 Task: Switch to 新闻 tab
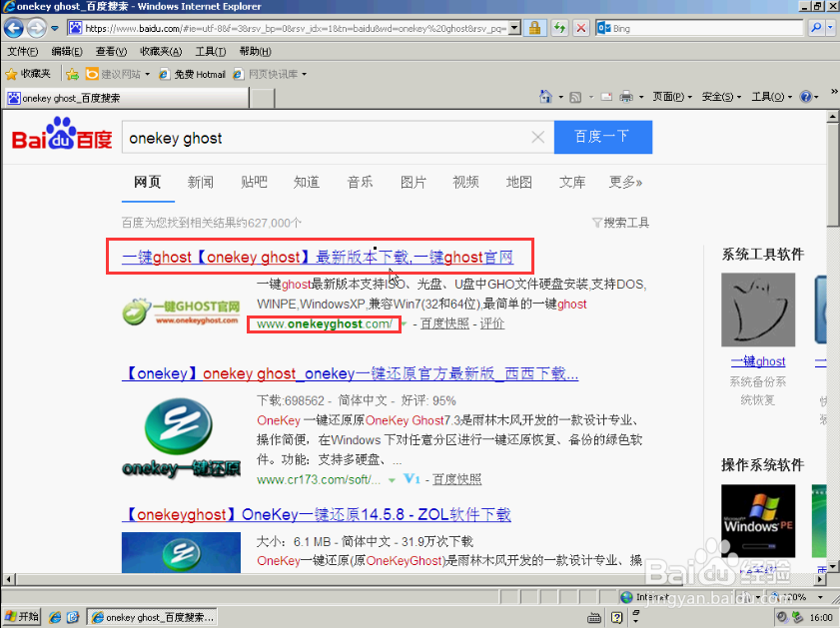[x=201, y=182]
